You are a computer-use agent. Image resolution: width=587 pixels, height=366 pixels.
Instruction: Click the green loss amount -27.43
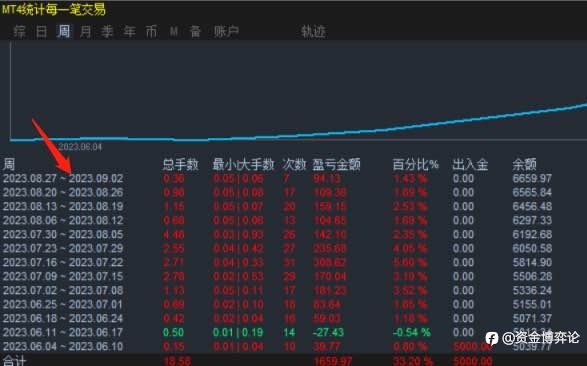[x=329, y=332]
